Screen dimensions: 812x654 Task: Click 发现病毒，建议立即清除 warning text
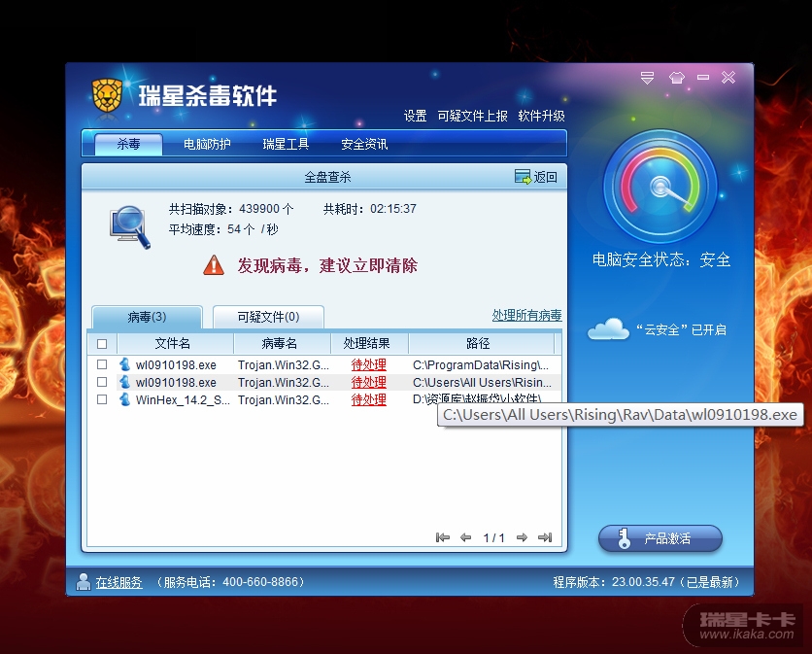coord(327,265)
